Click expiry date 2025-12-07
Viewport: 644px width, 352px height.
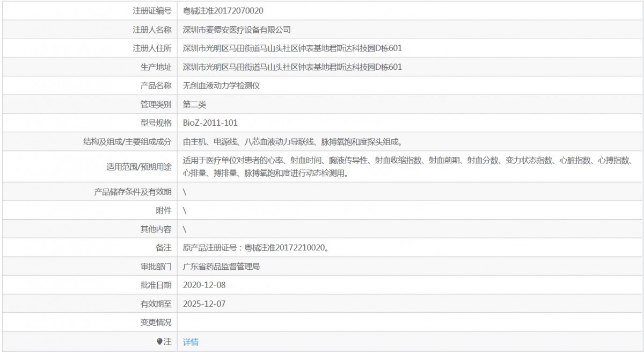point(204,304)
